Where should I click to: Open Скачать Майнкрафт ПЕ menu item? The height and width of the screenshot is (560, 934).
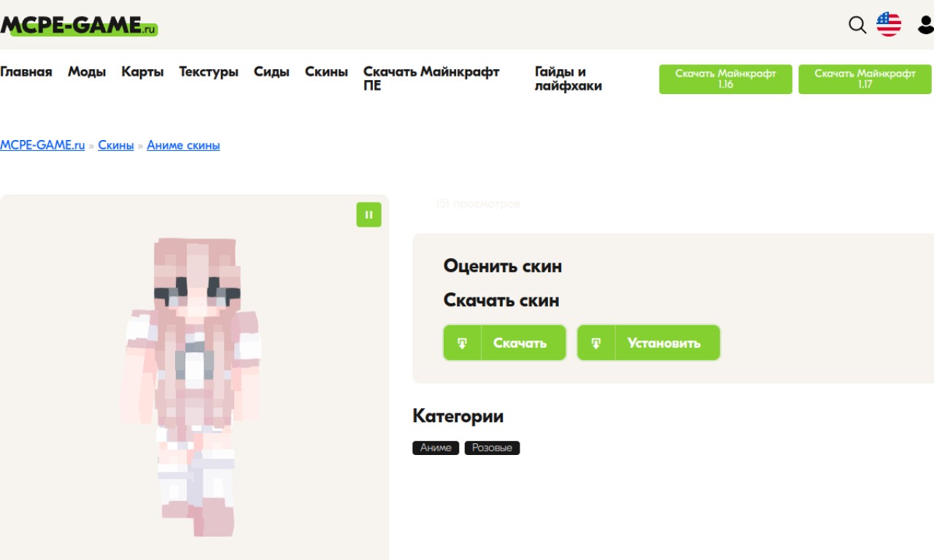(431, 79)
